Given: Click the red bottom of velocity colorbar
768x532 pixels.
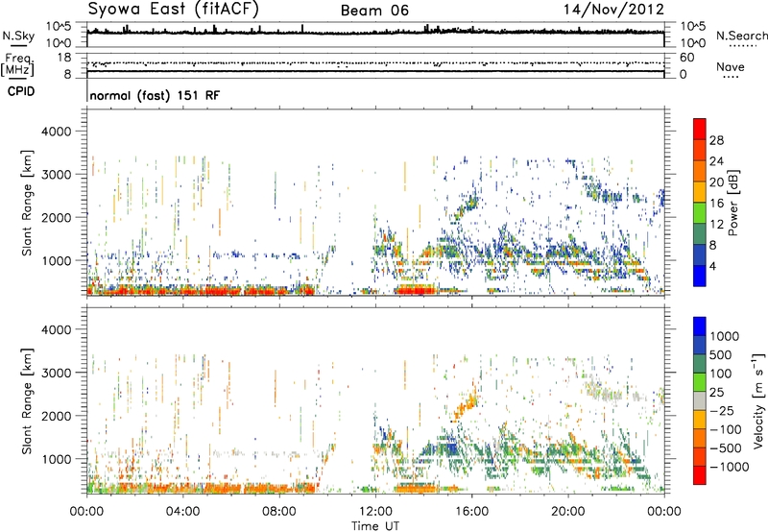Looking at the screenshot, I should pyautogui.click(x=700, y=475).
